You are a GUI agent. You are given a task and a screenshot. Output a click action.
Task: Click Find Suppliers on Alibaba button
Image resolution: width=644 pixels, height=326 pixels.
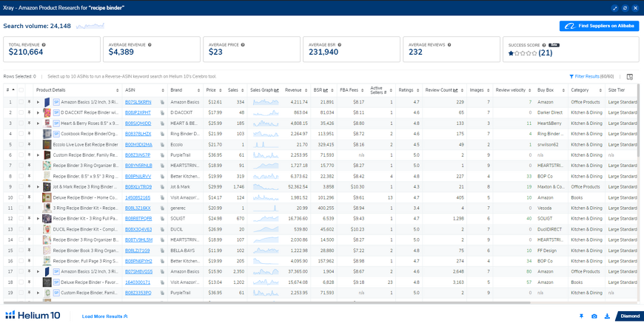click(600, 26)
